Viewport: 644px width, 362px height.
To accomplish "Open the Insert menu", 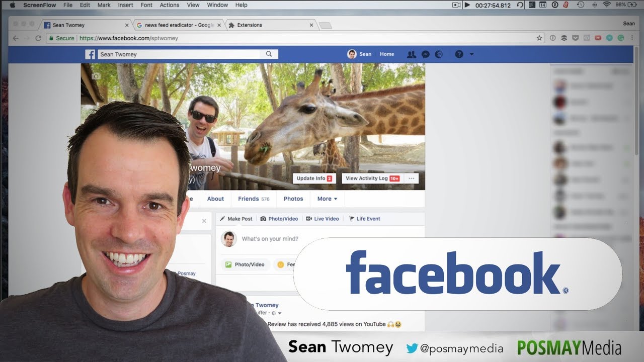I will pyautogui.click(x=125, y=5).
